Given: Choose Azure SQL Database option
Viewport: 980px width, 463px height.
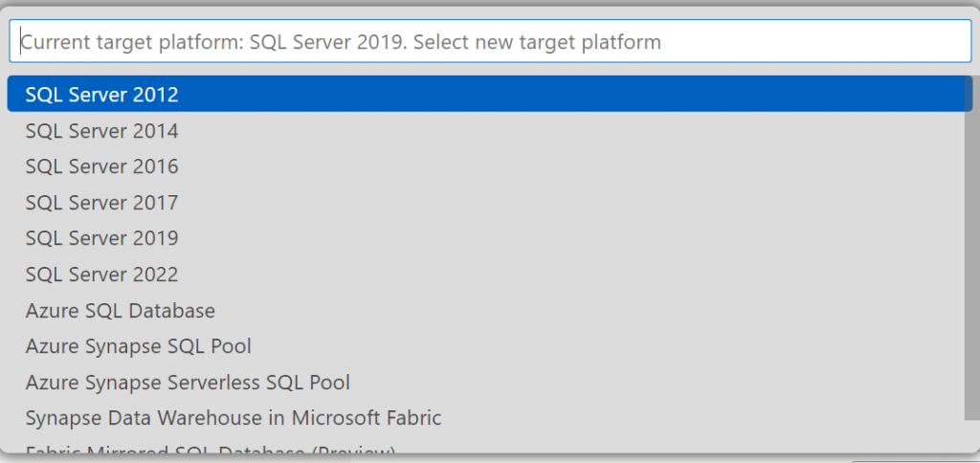Looking at the screenshot, I should coord(121,311).
